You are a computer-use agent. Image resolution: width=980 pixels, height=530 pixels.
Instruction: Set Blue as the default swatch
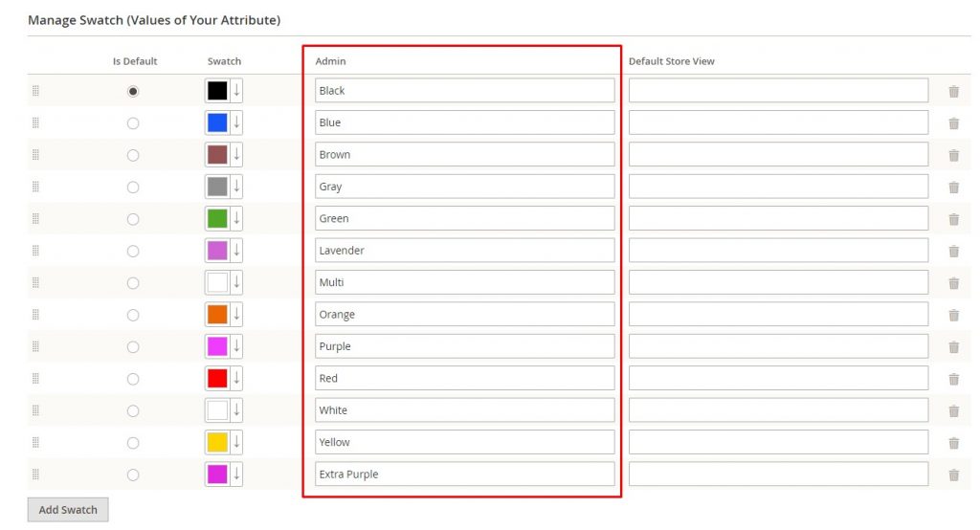point(133,123)
